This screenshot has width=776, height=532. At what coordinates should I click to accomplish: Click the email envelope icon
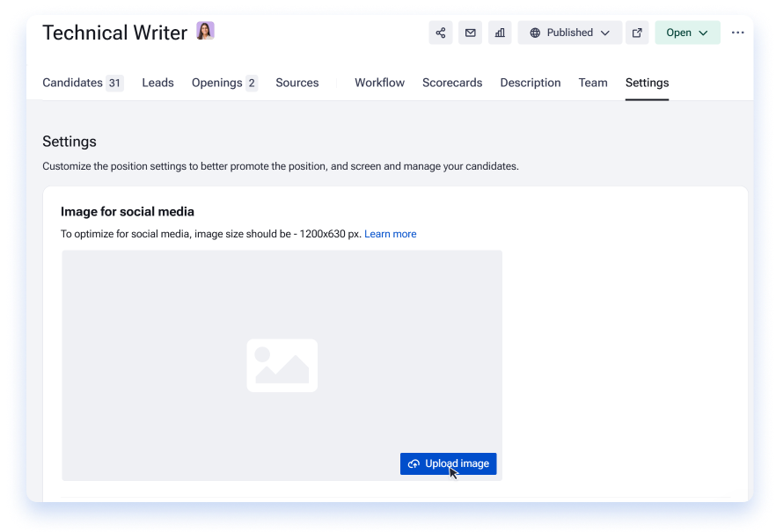(x=470, y=33)
